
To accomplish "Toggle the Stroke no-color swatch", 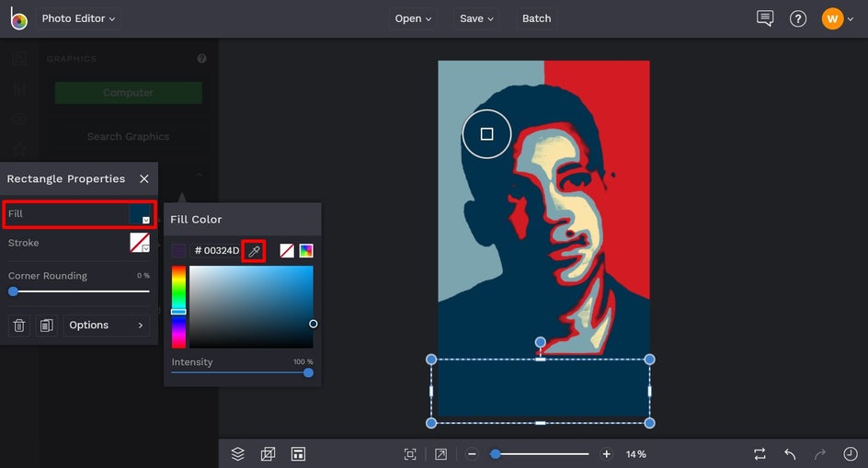I will 140,243.
